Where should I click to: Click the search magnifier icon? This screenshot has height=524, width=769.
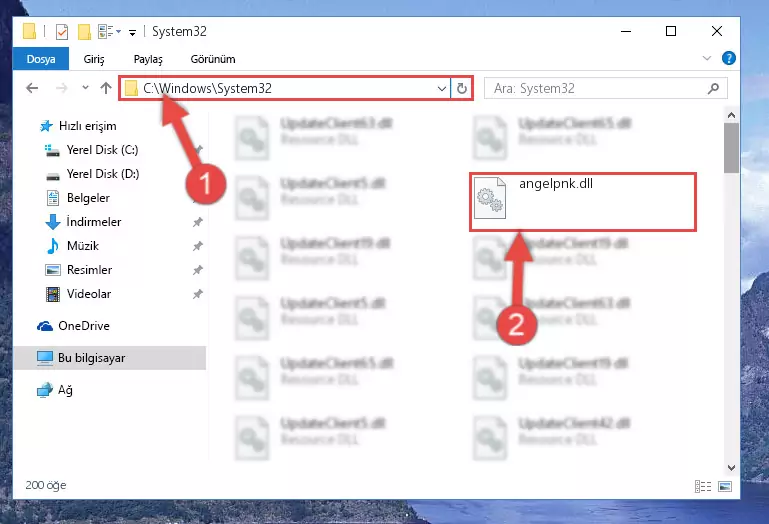pos(714,88)
